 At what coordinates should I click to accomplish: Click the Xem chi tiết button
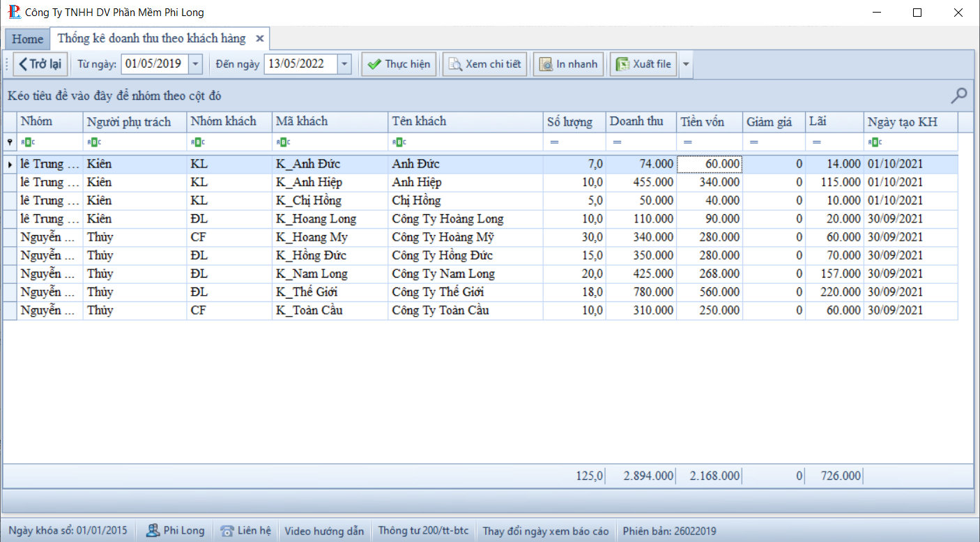tap(484, 64)
